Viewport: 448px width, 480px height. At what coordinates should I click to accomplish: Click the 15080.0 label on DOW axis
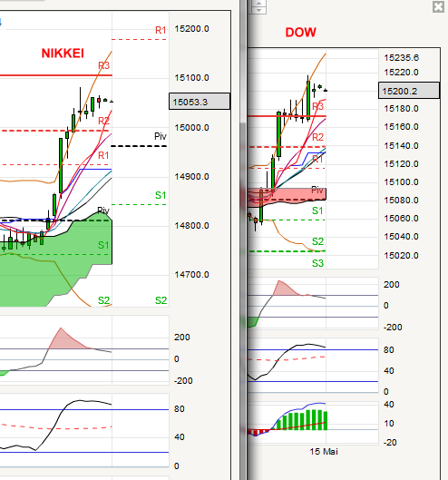pyautogui.click(x=401, y=201)
